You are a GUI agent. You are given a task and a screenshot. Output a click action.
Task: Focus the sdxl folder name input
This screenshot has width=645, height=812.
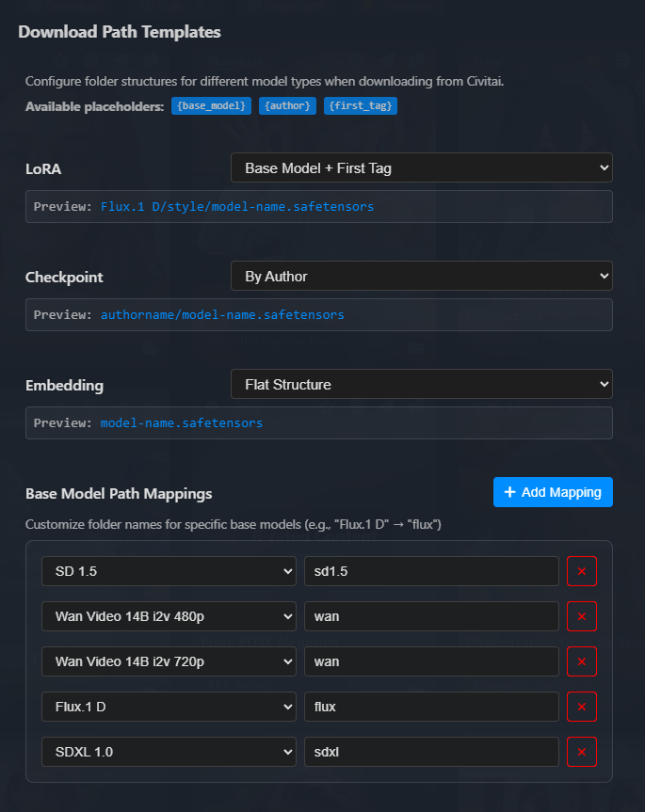[x=431, y=752]
